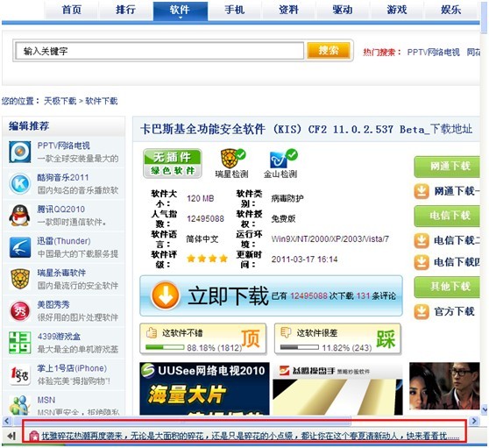Open the 迅雷(Thunder) title link

tap(64, 241)
